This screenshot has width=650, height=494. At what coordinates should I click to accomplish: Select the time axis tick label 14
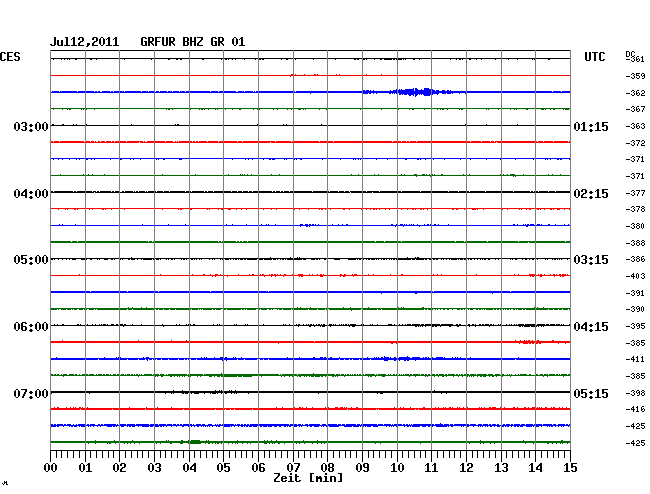(x=535, y=468)
